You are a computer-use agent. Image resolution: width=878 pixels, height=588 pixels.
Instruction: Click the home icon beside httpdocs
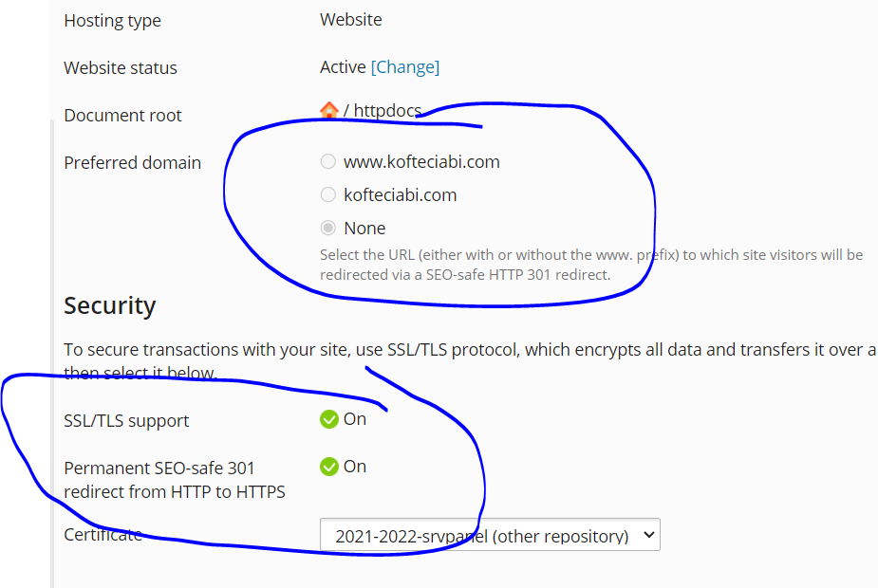[x=329, y=110]
